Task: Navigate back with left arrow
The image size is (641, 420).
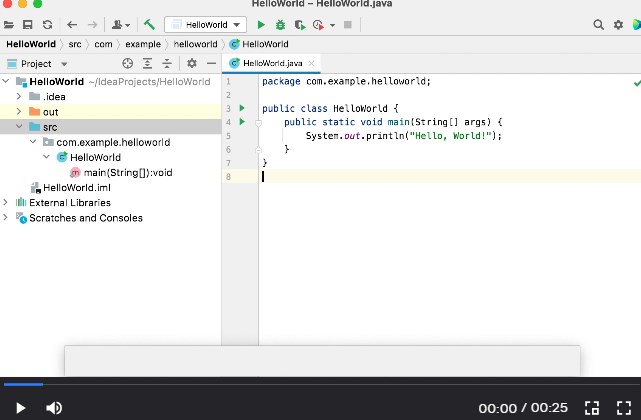Action: pyautogui.click(x=72, y=25)
